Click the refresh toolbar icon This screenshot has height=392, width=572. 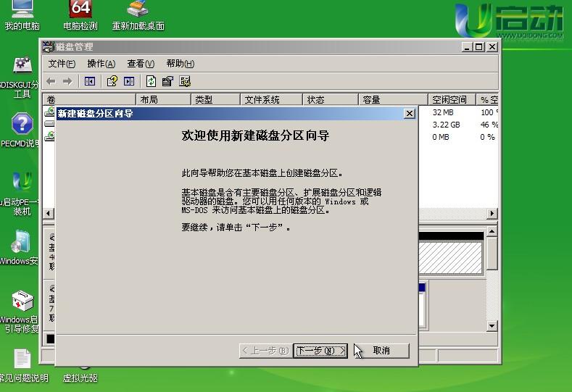pyautogui.click(x=151, y=81)
